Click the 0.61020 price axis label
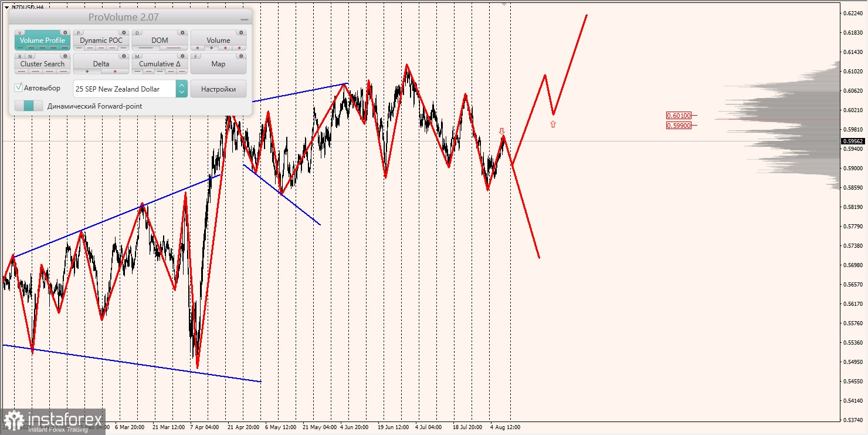This screenshot has height=435, width=868. coord(852,71)
